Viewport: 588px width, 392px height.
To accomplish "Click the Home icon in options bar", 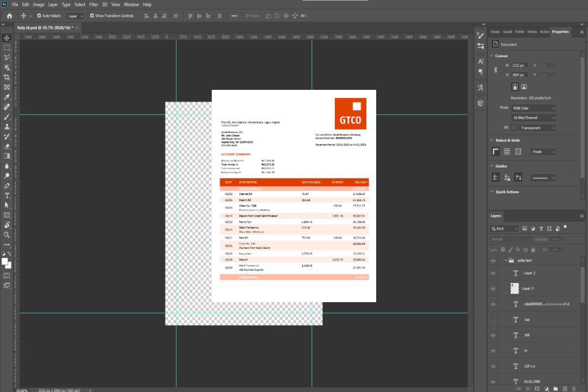I will (9, 16).
